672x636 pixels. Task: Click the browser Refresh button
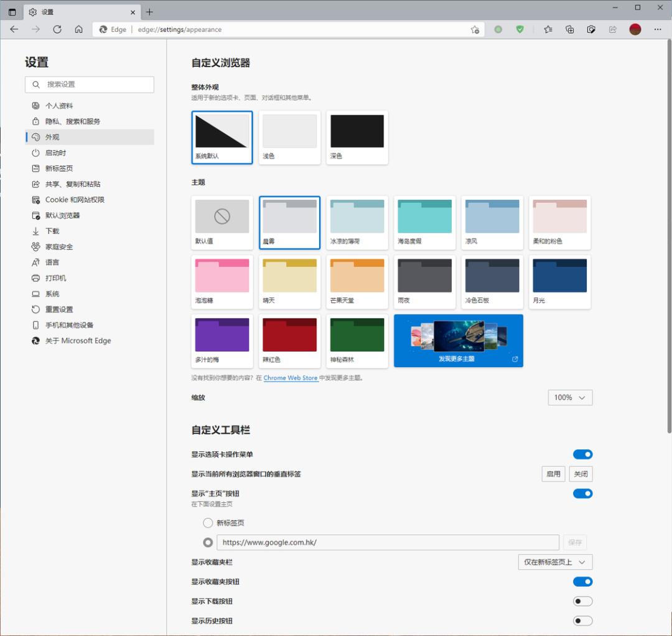point(57,29)
